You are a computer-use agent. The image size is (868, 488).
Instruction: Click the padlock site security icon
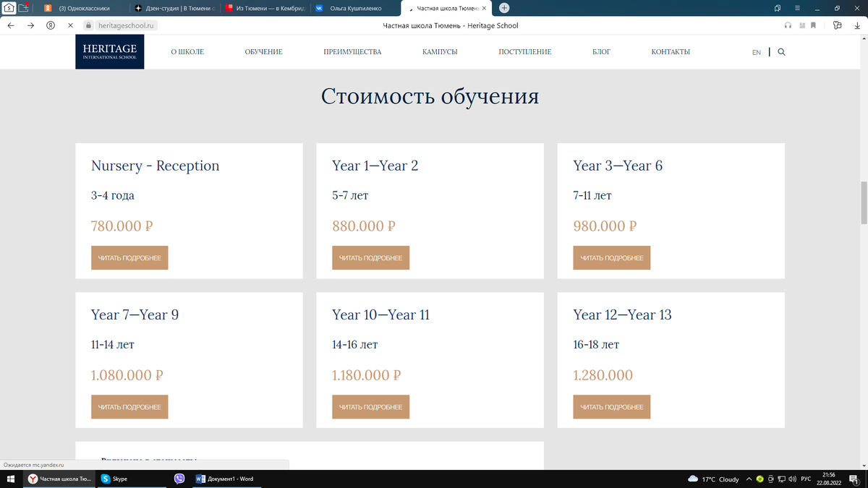click(89, 25)
